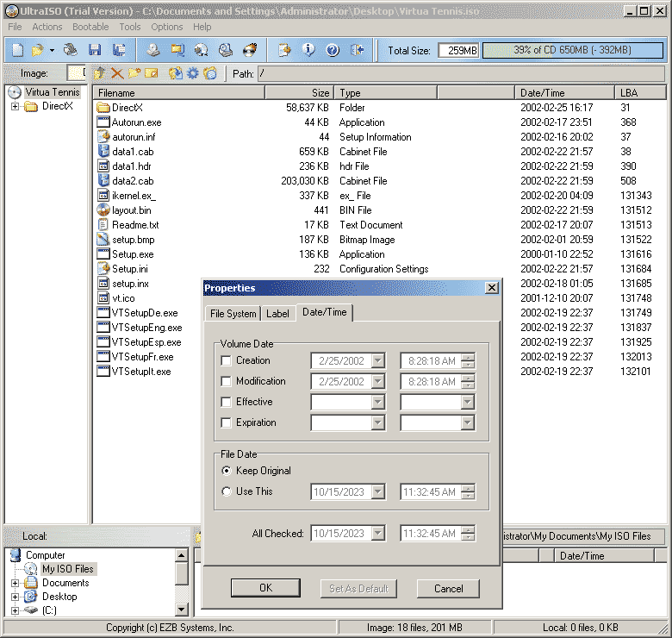Click the Open image folder icon
672x638 pixels.
click(x=37, y=50)
